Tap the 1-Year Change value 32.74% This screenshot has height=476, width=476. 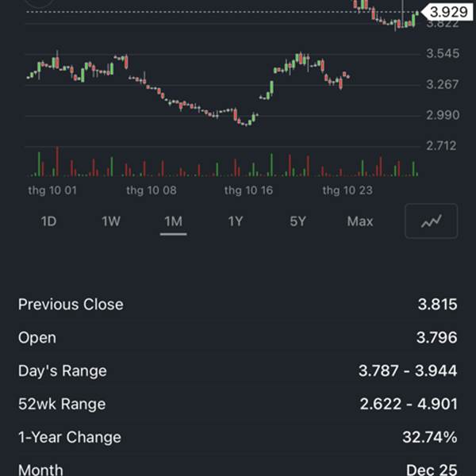click(429, 438)
